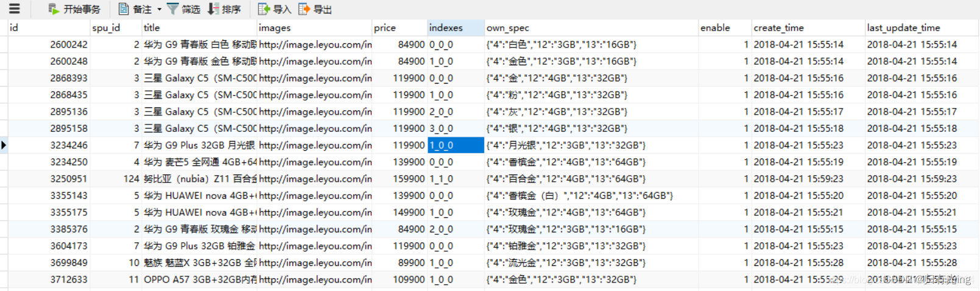Screen dimensions: 980x291
Task: Select price cell 89900
Action: (400, 262)
